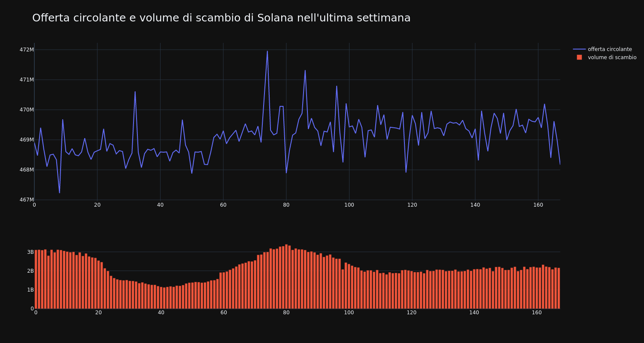644x343 pixels.
Task: Click the 469M y-axis label
Action: click(x=27, y=140)
